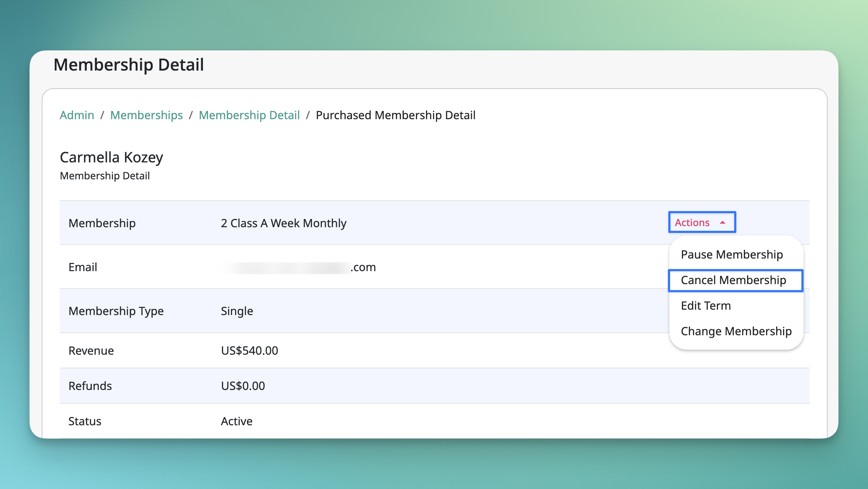This screenshot has width=868, height=489.
Task: Click the US$540.00 revenue value
Action: point(249,351)
